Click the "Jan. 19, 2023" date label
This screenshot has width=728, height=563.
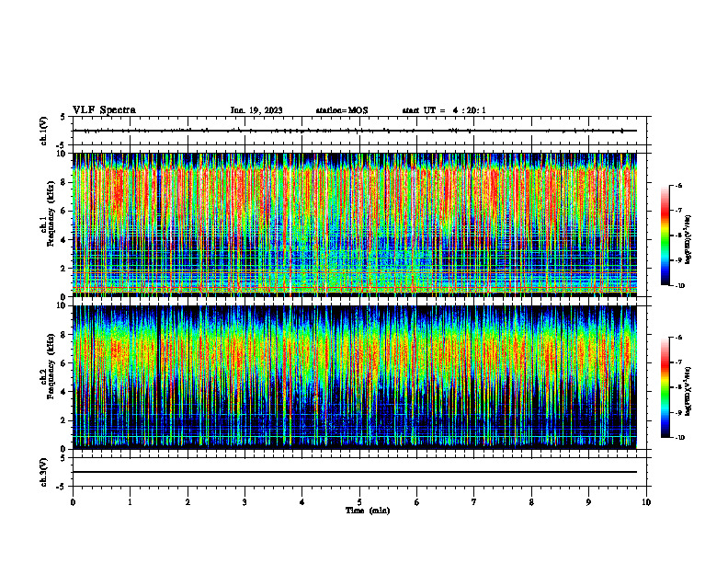click(x=256, y=110)
